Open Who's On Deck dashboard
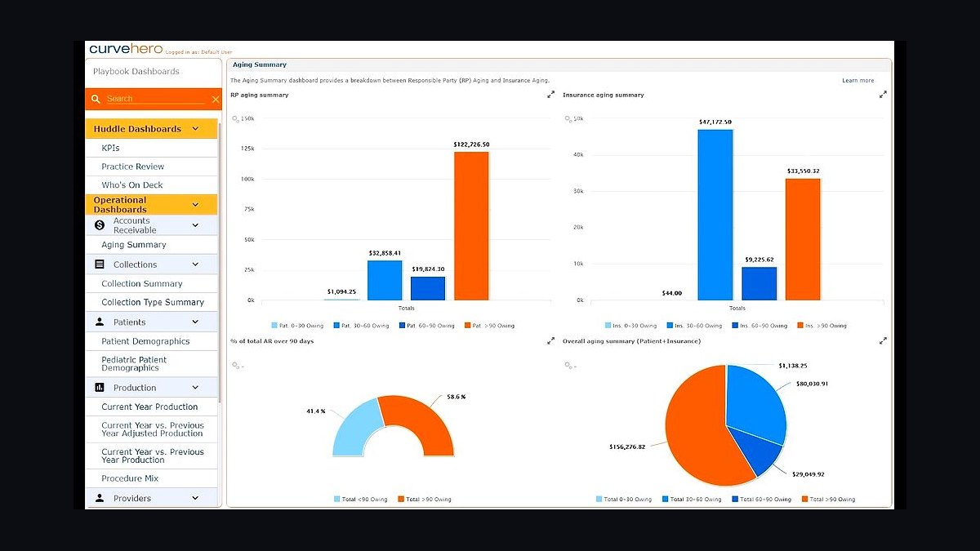980x551 pixels. point(152,185)
